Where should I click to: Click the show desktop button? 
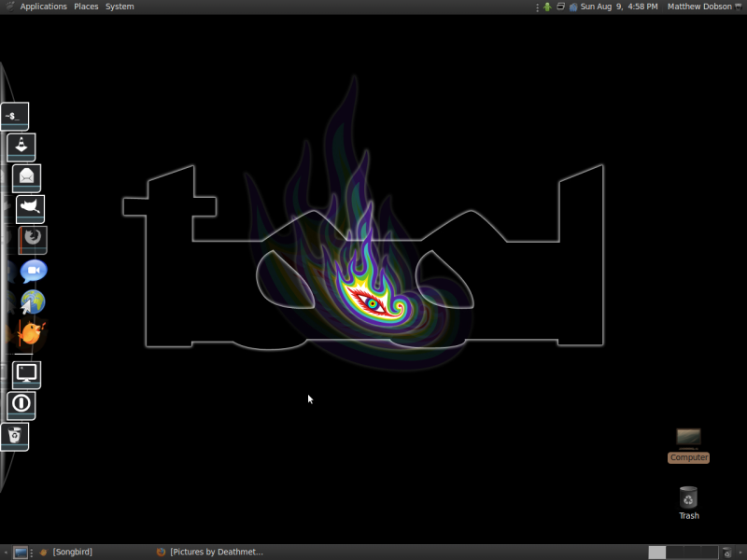pos(20,553)
